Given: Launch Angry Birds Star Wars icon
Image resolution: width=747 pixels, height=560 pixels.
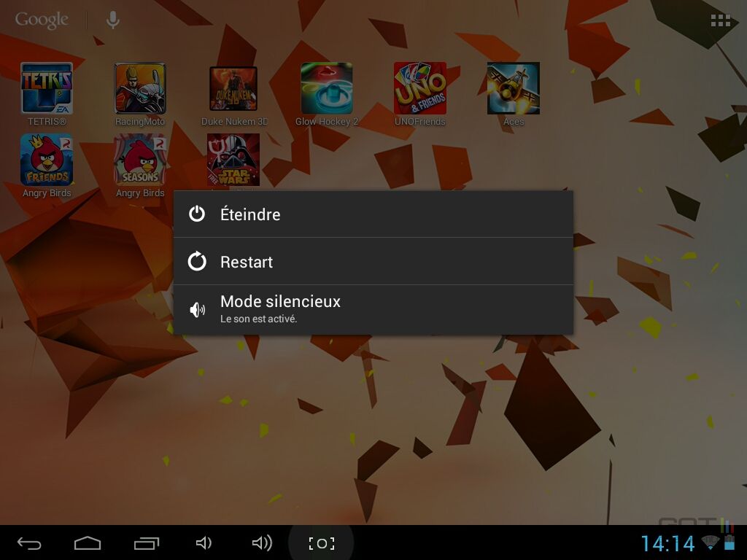Looking at the screenshot, I should (233, 160).
